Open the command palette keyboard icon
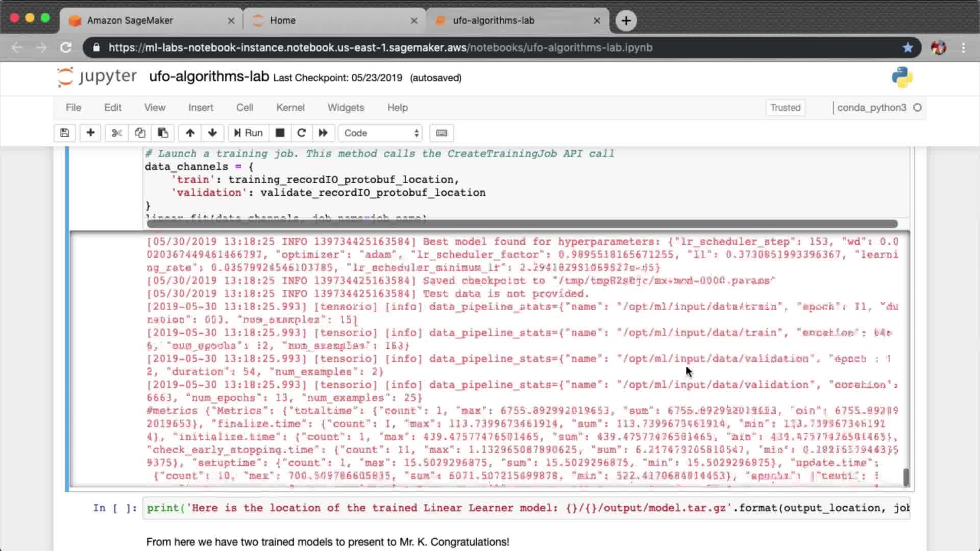This screenshot has width=980, height=551. coord(442,133)
